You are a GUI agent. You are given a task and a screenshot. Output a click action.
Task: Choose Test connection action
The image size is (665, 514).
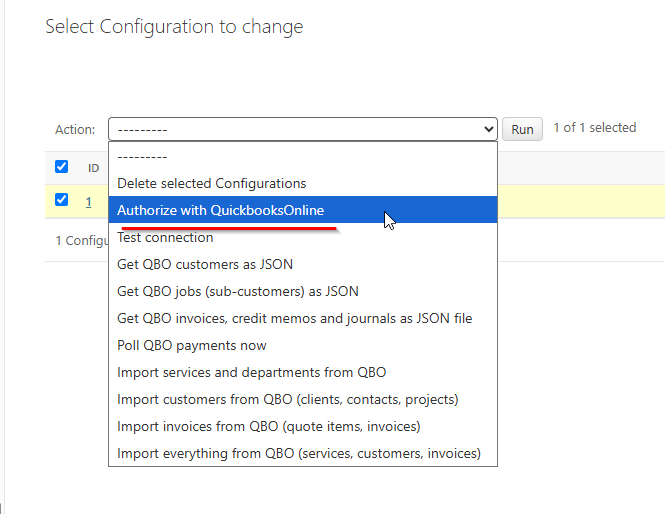click(x=303, y=237)
